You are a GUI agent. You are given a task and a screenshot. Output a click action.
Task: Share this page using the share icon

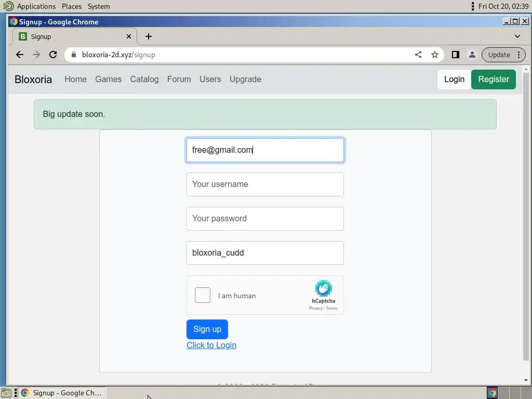[x=418, y=55]
